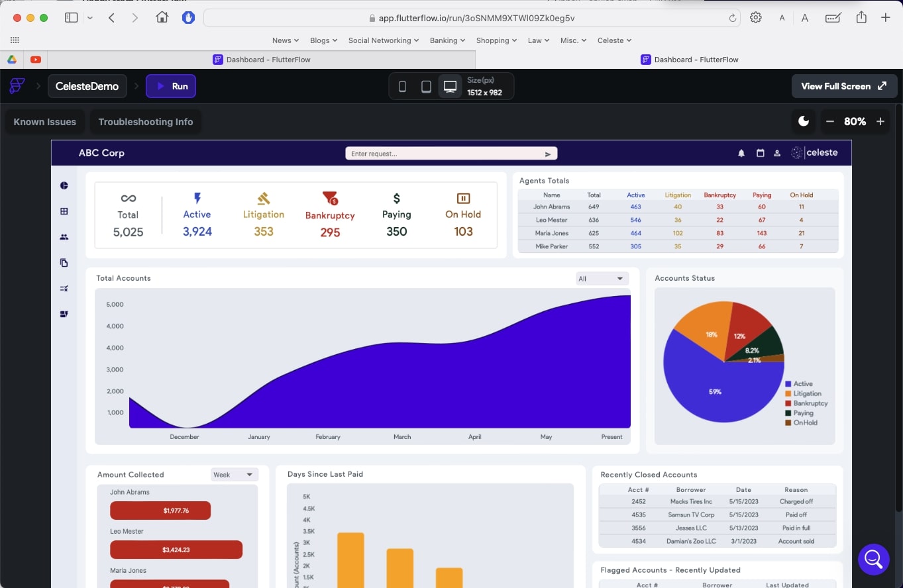Open the bottom widgets sidebar icon
Viewport: 903px width, 588px height.
coord(64,314)
